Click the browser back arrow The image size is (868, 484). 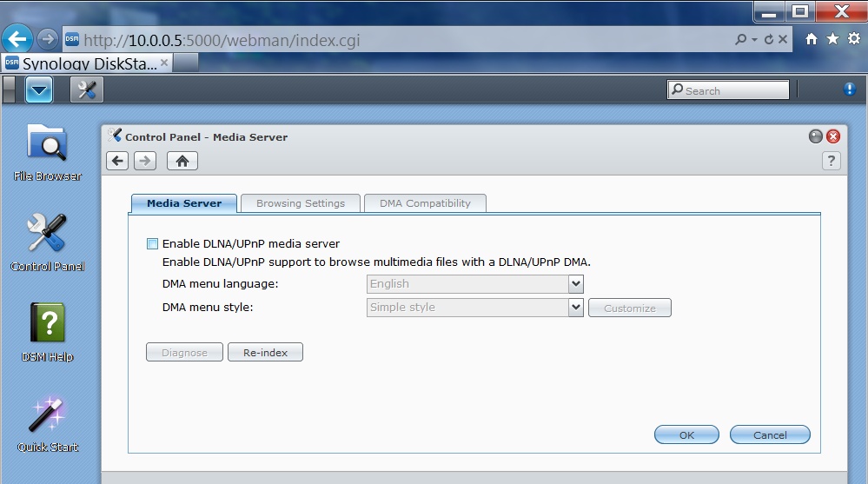pos(17,39)
